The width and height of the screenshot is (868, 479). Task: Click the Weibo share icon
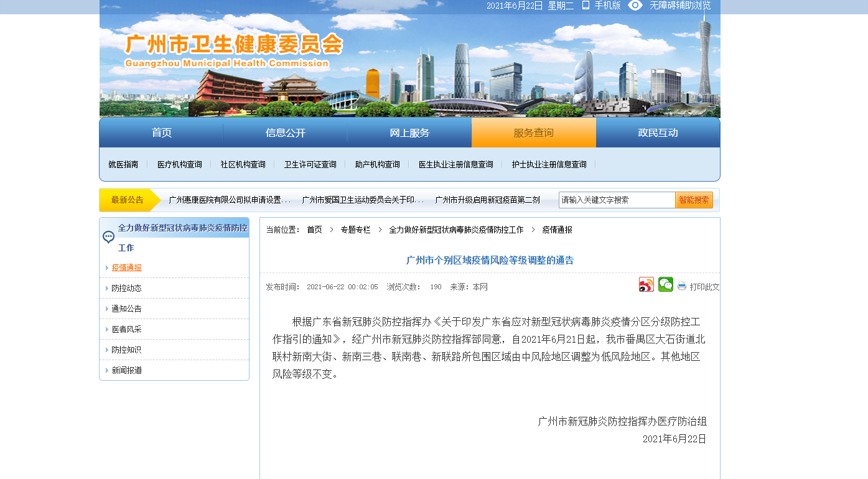coord(646,285)
